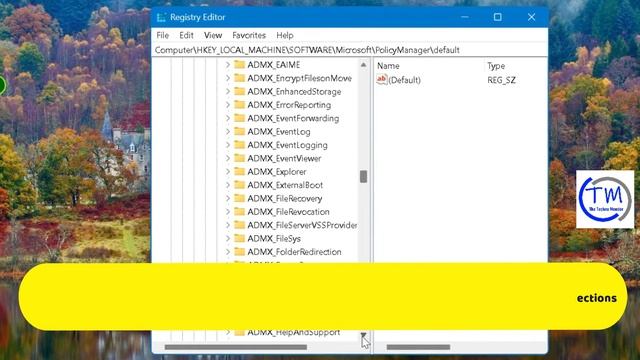
Task: Click the values pane horizontal scrollbar thumb
Action: (x=418, y=347)
